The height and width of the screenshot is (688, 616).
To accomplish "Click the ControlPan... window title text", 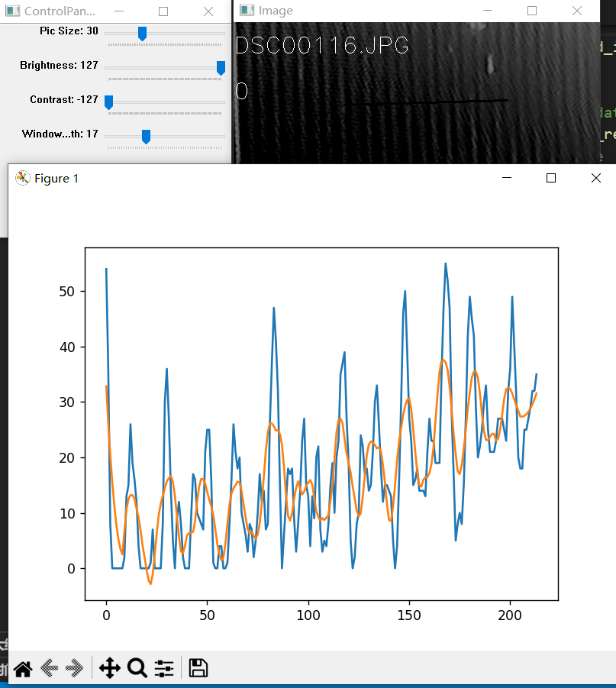I will pos(60,11).
